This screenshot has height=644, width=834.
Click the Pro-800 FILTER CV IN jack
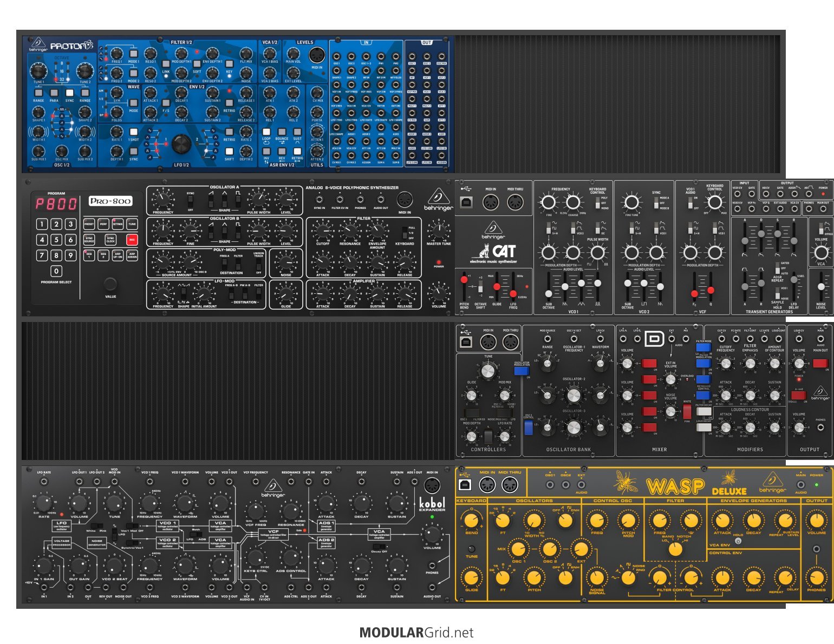pyautogui.click(x=340, y=199)
